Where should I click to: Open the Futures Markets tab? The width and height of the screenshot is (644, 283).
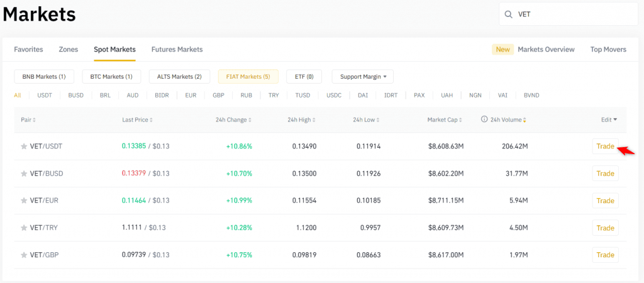pos(177,49)
